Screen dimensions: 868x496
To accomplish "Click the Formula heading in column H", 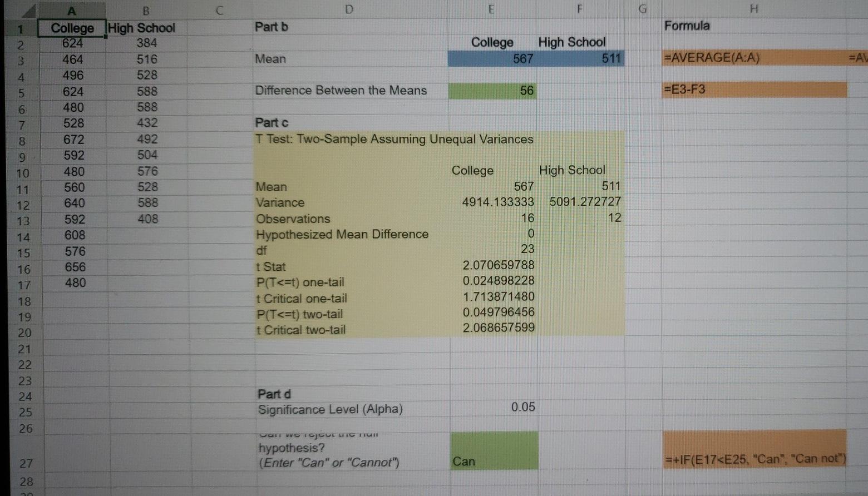I will pos(687,26).
